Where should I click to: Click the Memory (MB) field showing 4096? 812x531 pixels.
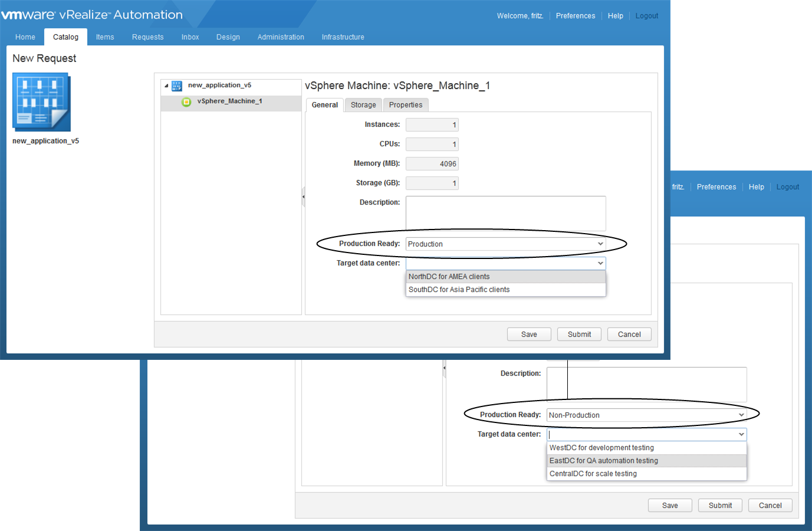pyautogui.click(x=432, y=163)
